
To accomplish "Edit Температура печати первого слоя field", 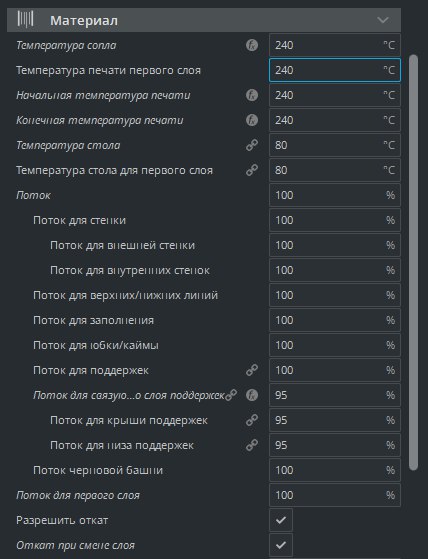I will point(335,70).
